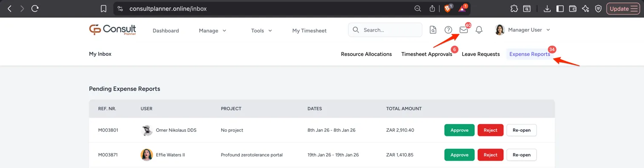Screen dimensions: 644x168
Task: Click Effie Waters II avatar picture
Action: coord(147,155)
